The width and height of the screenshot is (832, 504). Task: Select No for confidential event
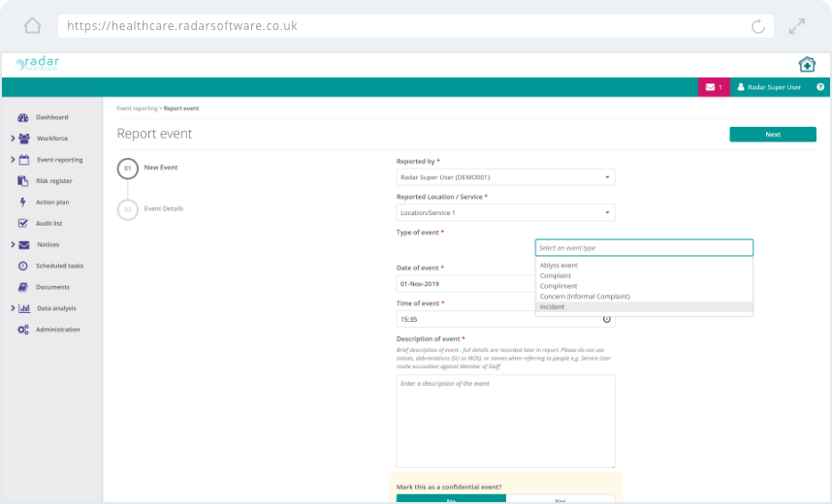(451, 499)
